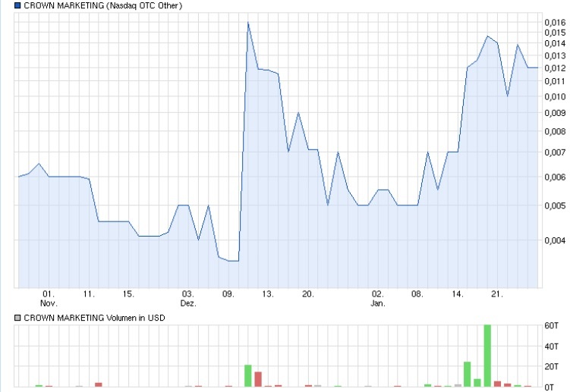Click the 0,005 price axis label
Screen dimensions: 570x392
pos(555,205)
